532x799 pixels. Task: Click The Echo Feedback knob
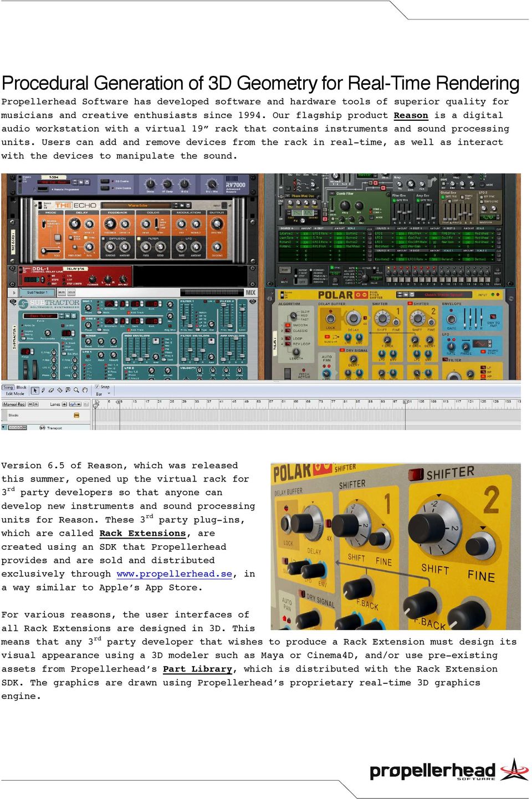click(x=110, y=224)
